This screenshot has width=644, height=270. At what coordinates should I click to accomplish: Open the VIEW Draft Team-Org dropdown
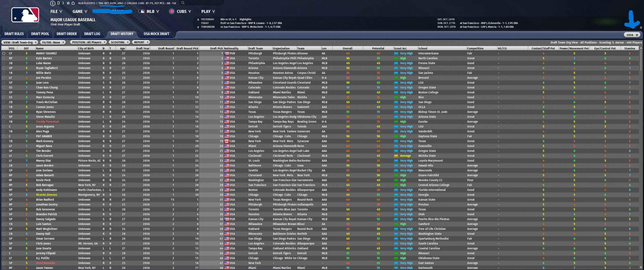click(x=19, y=42)
